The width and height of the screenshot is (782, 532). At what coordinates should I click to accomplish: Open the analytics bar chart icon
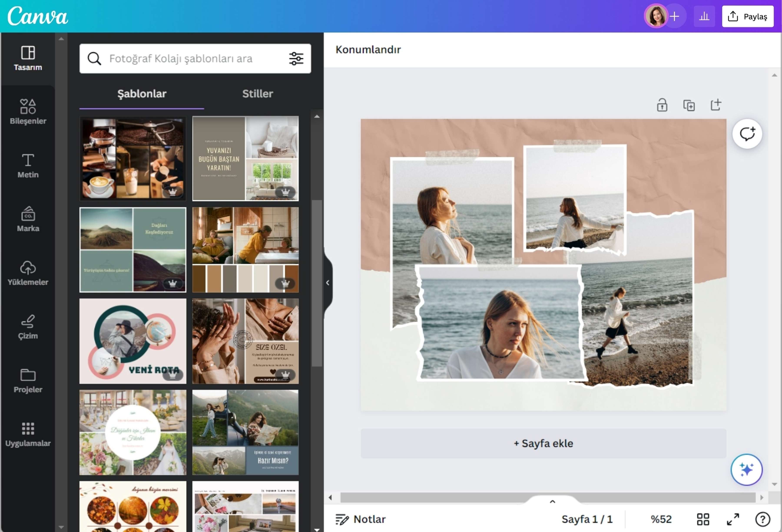[704, 17]
